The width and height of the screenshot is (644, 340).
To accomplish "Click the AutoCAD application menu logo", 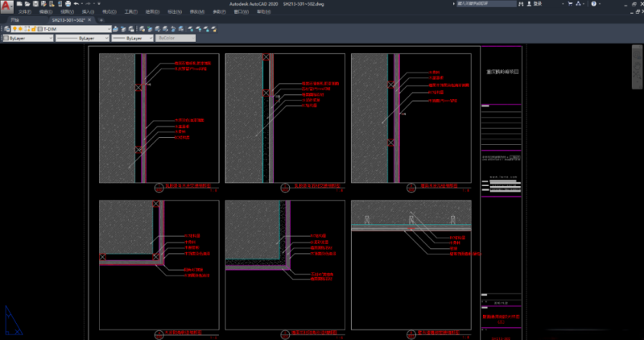I will [x=6, y=6].
